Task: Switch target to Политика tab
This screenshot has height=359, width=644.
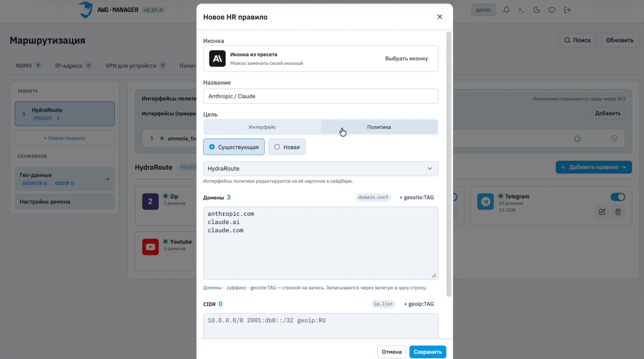Action: (379, 127)
